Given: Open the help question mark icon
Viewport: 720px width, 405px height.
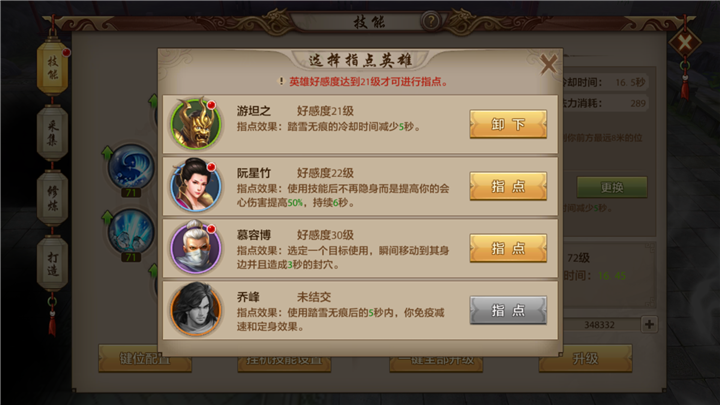Looking at the screenshot, I should pos(430,21).
